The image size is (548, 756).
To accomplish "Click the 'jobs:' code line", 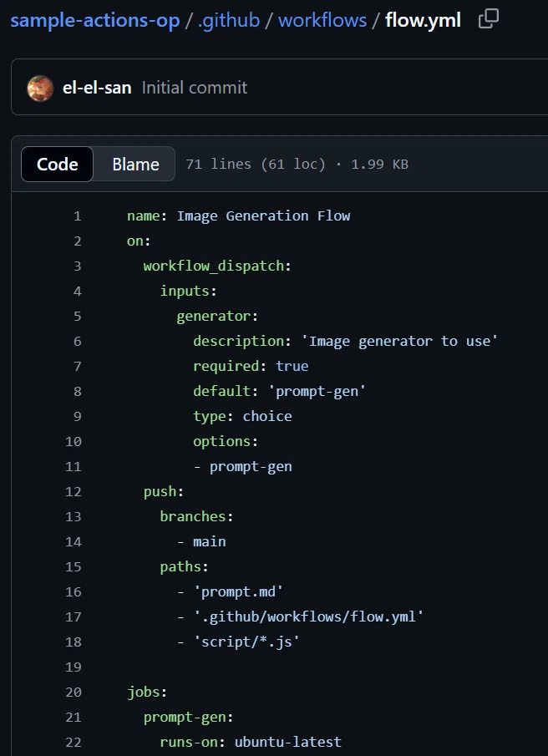I will 147,693.
